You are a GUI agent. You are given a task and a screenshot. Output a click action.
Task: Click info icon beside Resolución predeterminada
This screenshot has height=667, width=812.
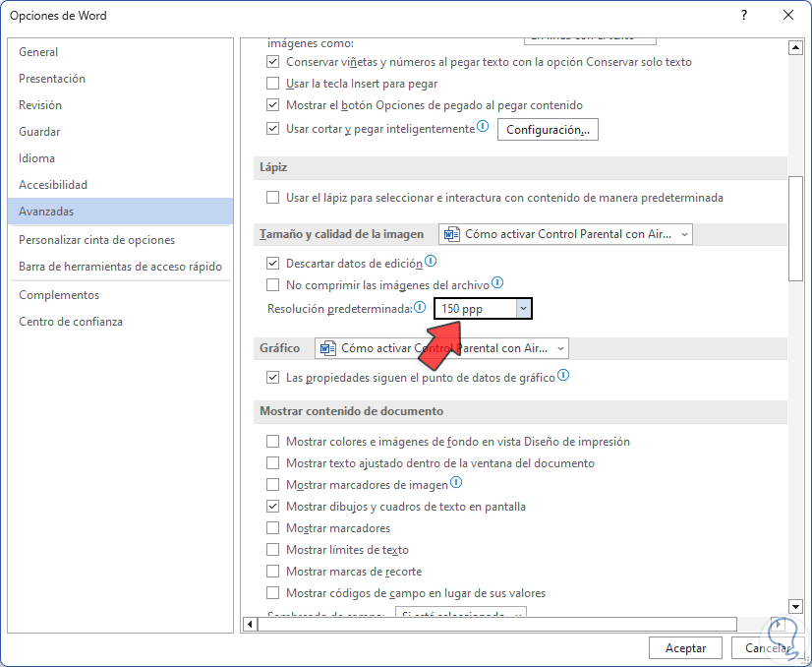pyautogui.click(x=420, y=307)
